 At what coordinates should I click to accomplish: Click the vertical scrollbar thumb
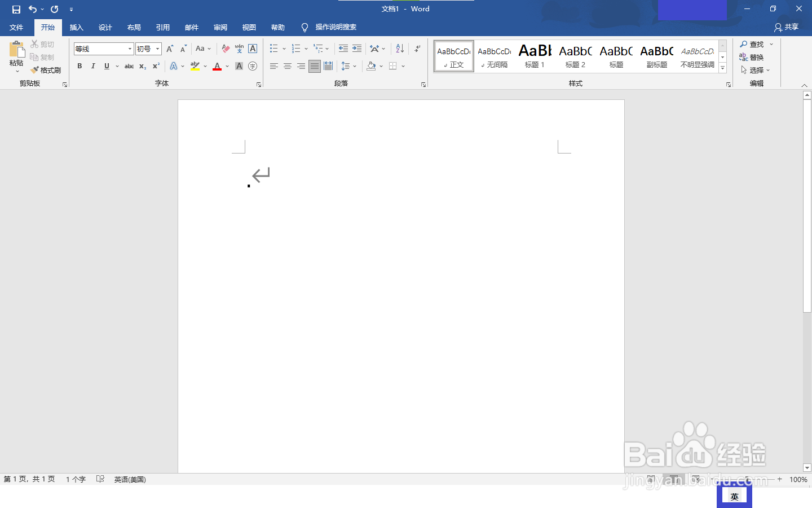(807, 207)
